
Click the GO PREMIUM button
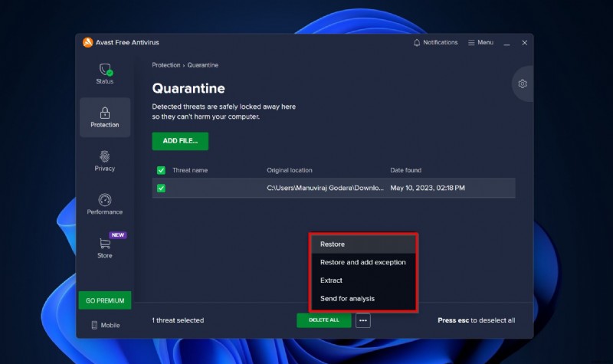tap(105, 300)
